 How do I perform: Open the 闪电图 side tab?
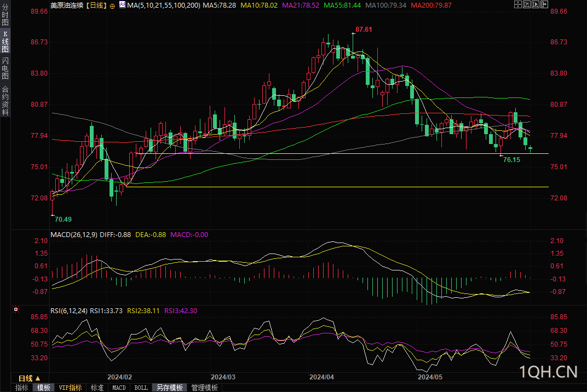pyautogui.click(x=5, y=68)
